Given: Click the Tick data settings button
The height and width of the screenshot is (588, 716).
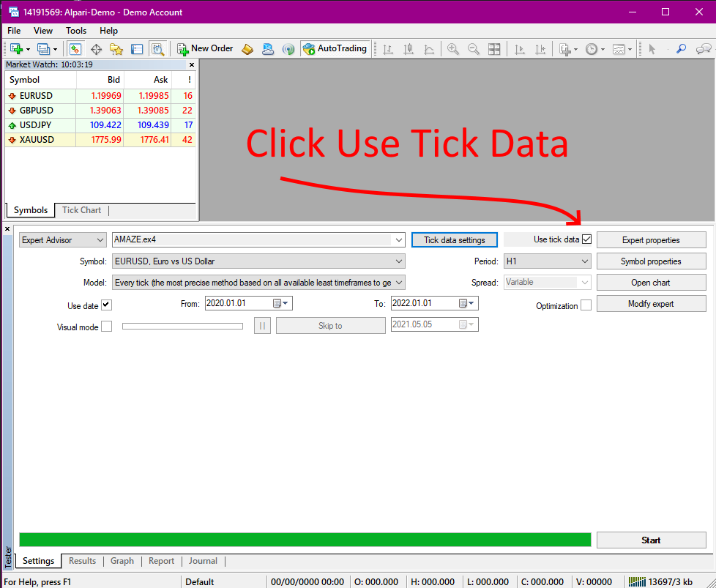Looking at the screenshot, I should 454,240.
